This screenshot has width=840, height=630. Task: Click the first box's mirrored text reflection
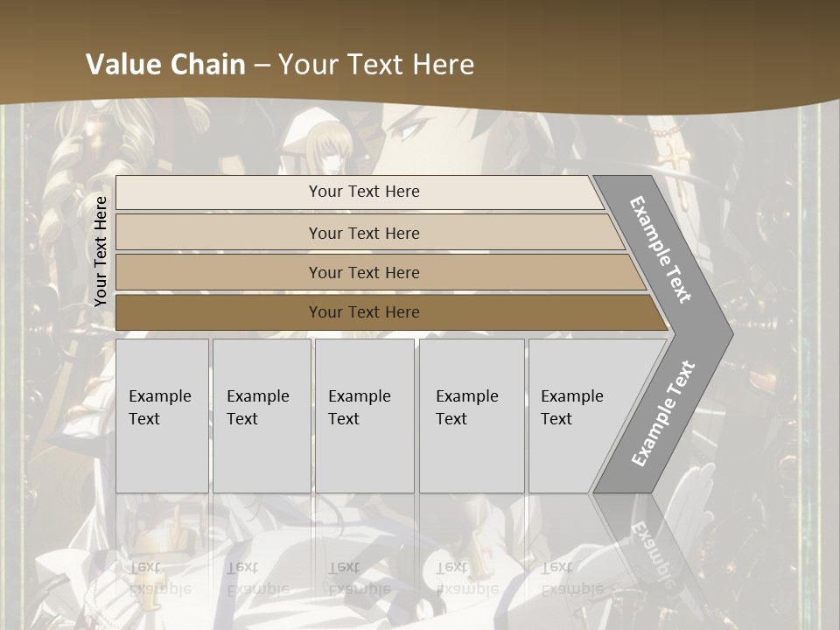click(x=160, y=577)
